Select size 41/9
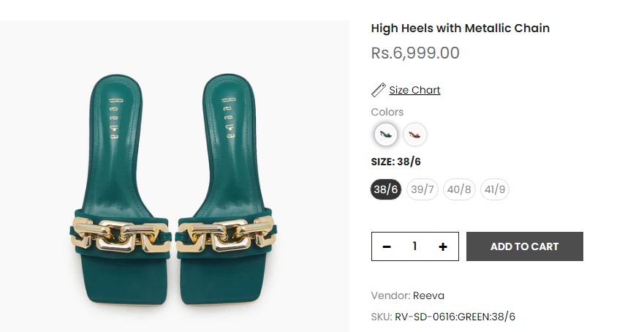 click(x=494, y=189)
